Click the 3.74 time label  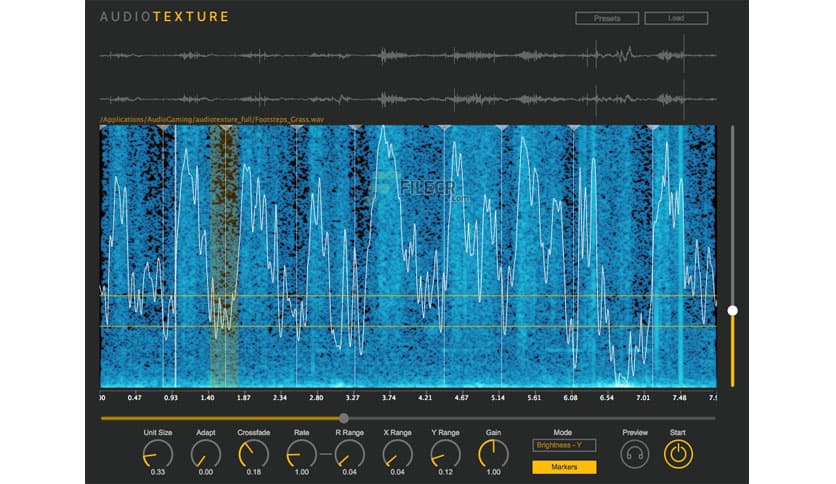tap(389, 398)
